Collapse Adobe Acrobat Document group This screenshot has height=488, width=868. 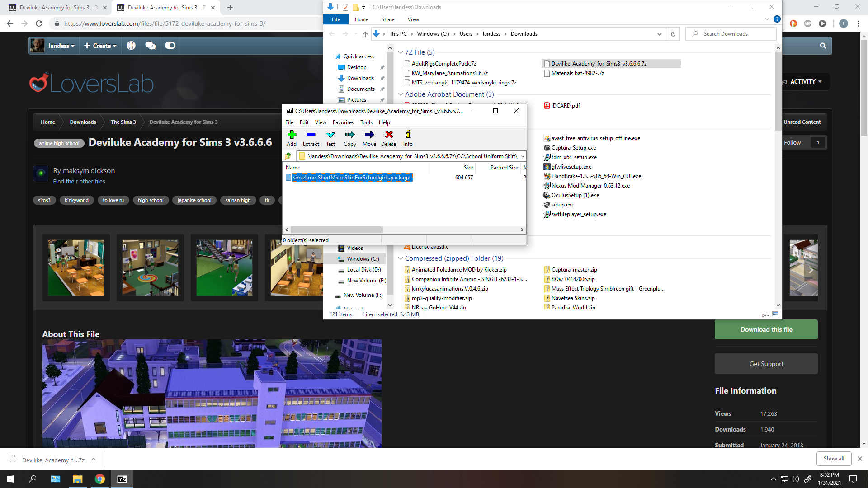pos(401,94)
